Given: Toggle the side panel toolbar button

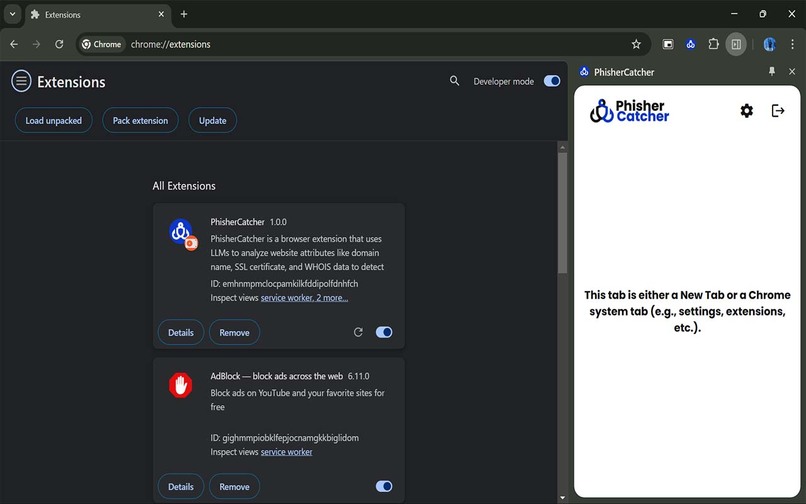Looking at the screenshot, I should (736, 44).
